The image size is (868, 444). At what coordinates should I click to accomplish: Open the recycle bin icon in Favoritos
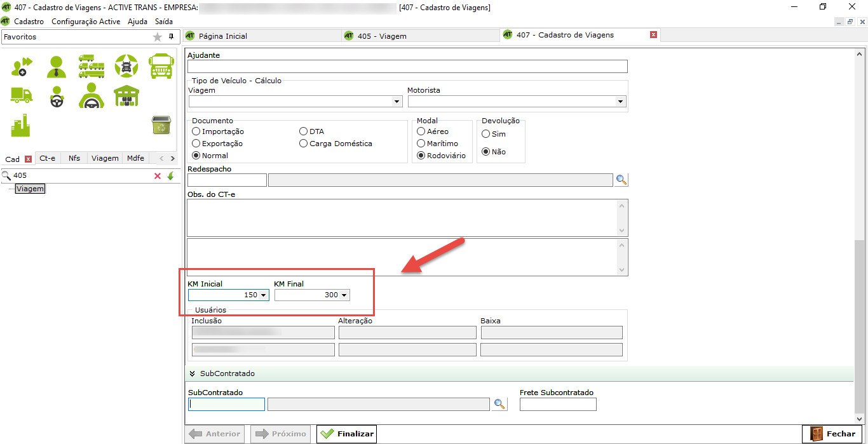(160, 125)
